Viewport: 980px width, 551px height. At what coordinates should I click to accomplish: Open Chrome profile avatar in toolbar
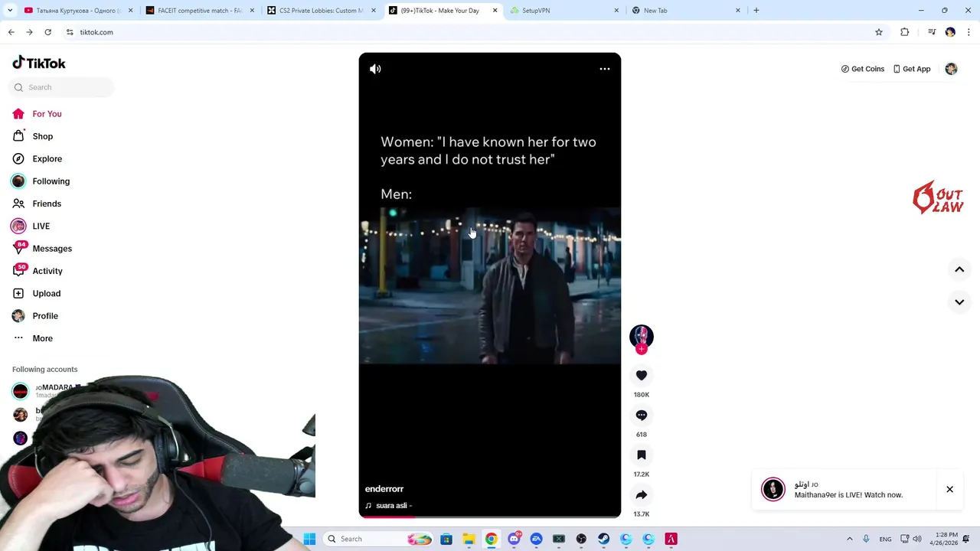click(x=950, y=32)
